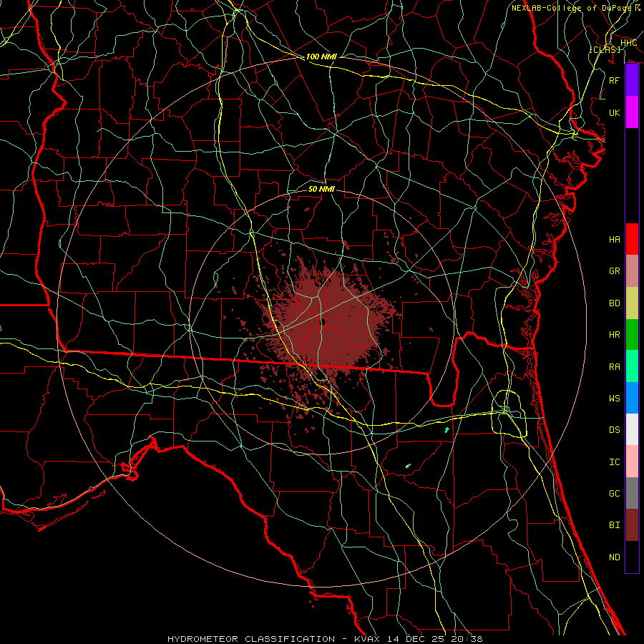Select the yellow BD legend color block
The image size is (644, 644).
632,303
